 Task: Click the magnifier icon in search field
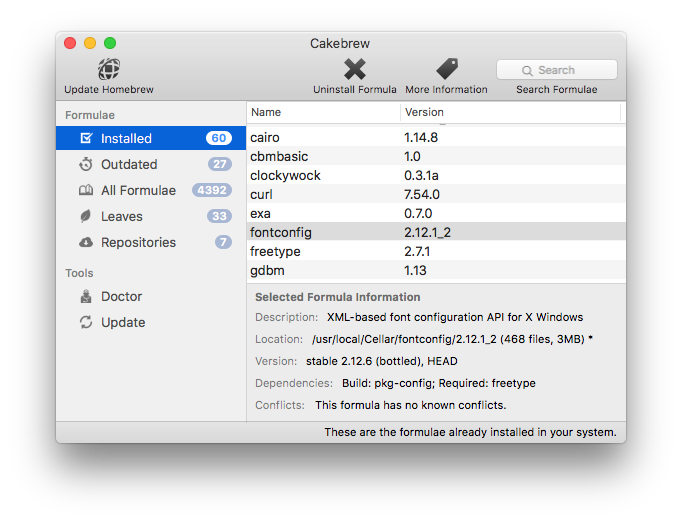[527, 70]
